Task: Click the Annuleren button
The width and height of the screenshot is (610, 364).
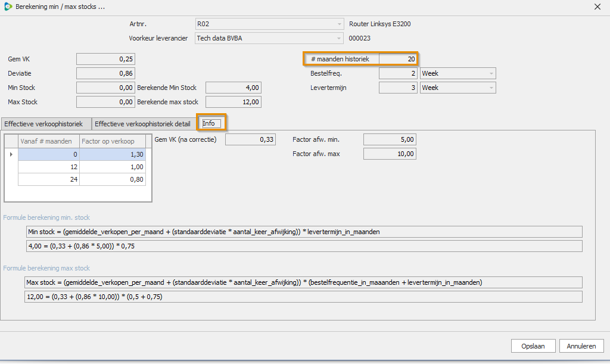Action: (582, 346)
